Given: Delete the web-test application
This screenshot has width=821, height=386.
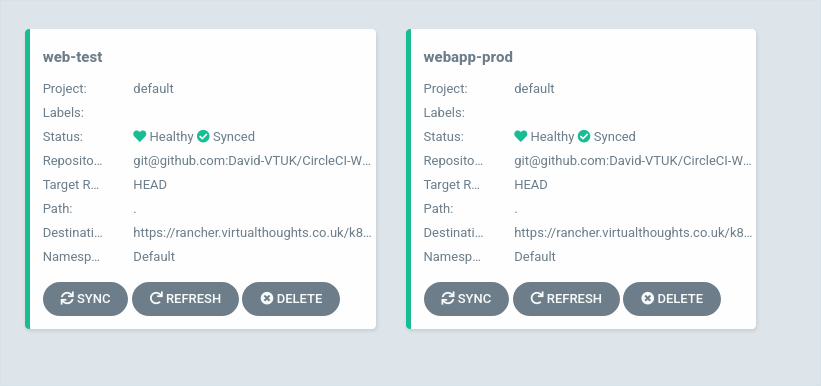Looking at the screenshot, I should 291,299.
